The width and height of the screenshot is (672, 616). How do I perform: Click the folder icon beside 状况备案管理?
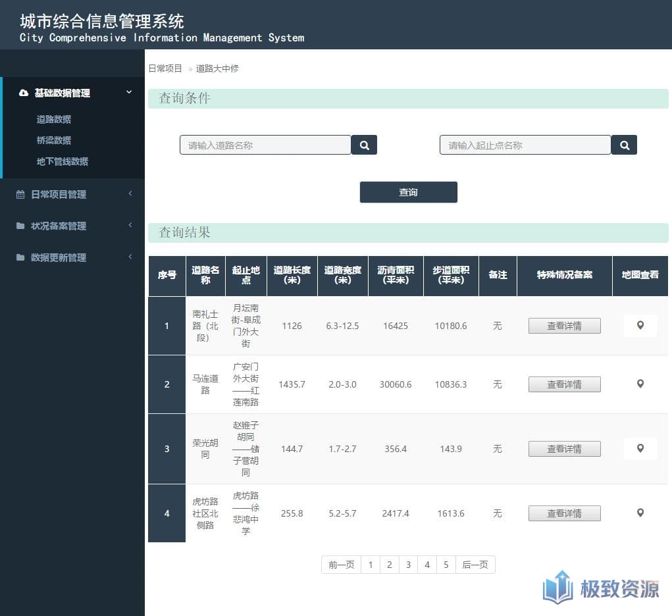click(20, 226)
